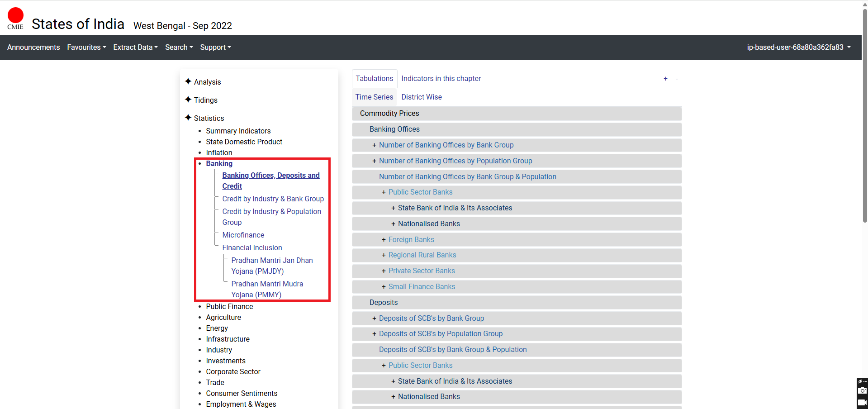Open the Microfinance link in sidebar
The width and height of the screenshot is (868, 409).
tap(243, 235)
